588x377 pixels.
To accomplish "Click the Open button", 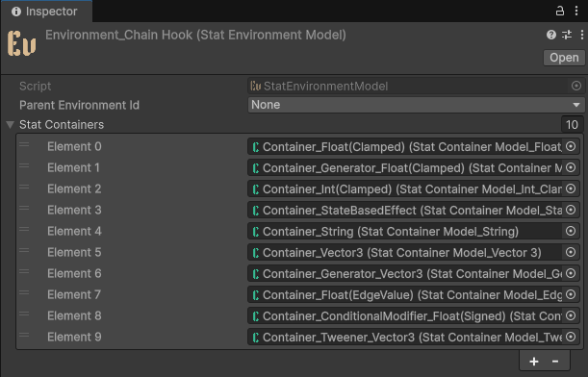I will 564,58.
